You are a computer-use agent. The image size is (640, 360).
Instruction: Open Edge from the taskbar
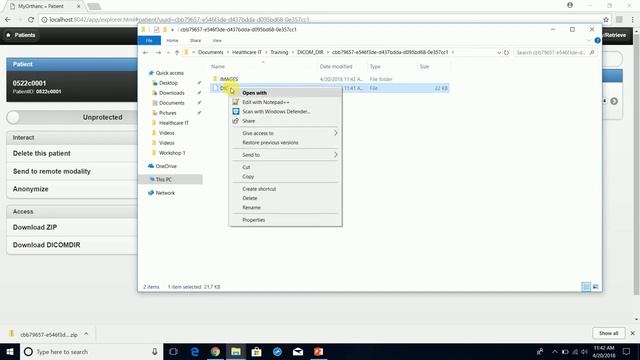click(194, 351)
